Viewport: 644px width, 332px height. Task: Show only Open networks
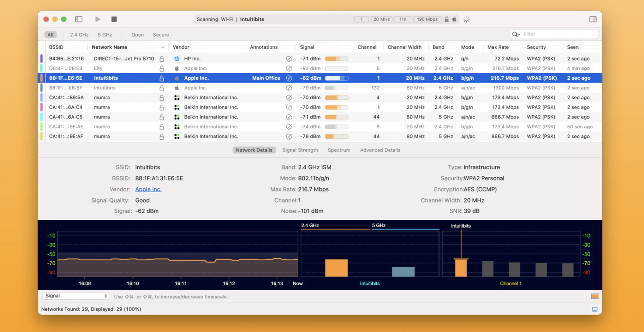point(137,34)
